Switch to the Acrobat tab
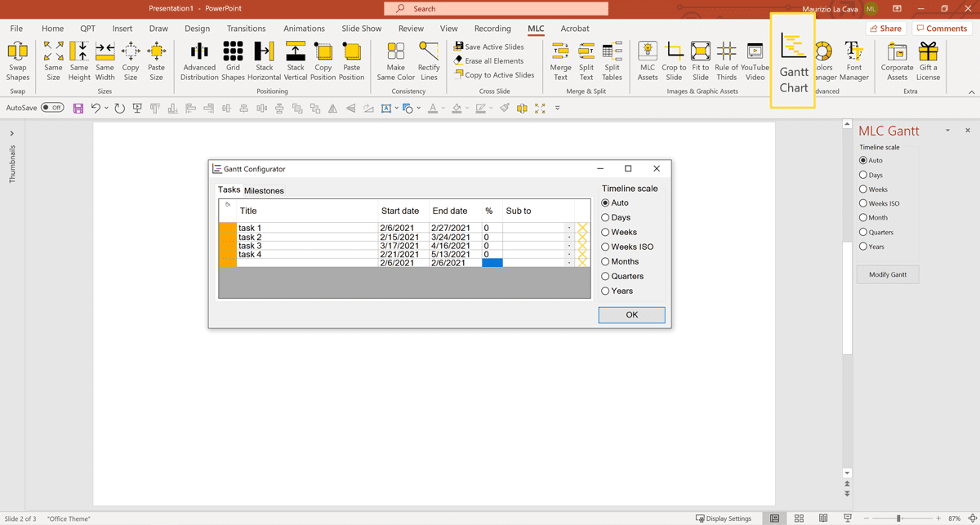Viewport: 980px width, 525px height. coord(575,29)
